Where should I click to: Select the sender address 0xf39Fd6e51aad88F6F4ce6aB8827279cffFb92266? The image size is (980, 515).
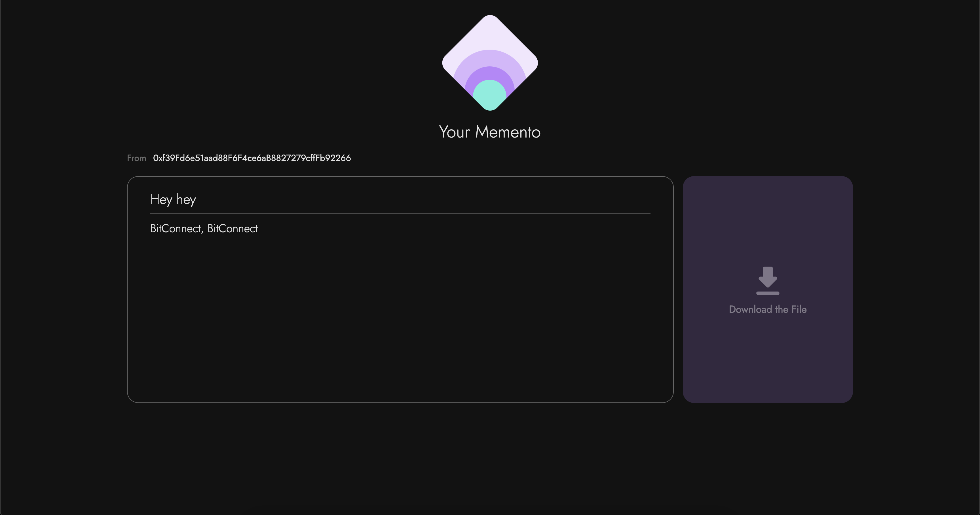pyautogui.click(x=252, y=158)
